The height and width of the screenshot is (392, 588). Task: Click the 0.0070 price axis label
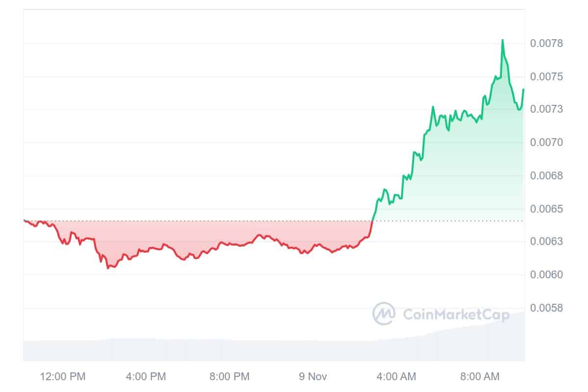547,143
